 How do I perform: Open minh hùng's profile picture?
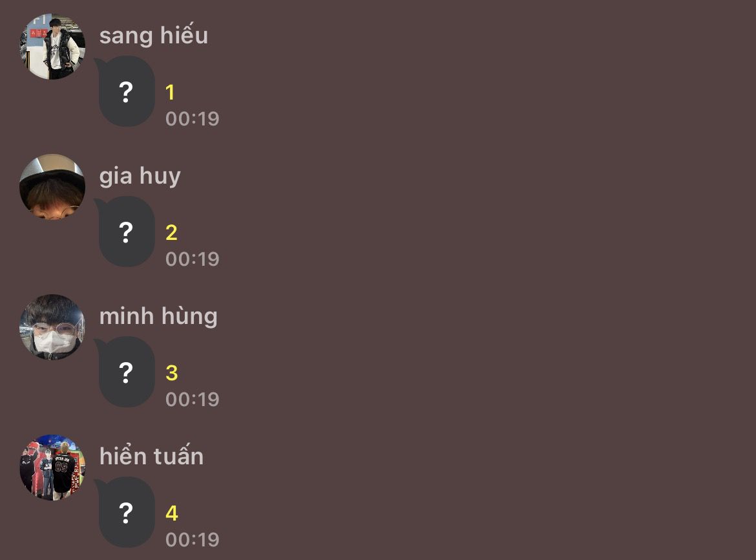(52, 327)
